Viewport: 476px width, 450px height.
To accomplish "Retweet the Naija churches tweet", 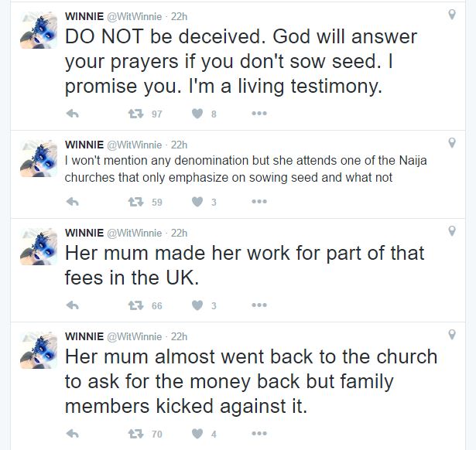I will click(135, 203).
